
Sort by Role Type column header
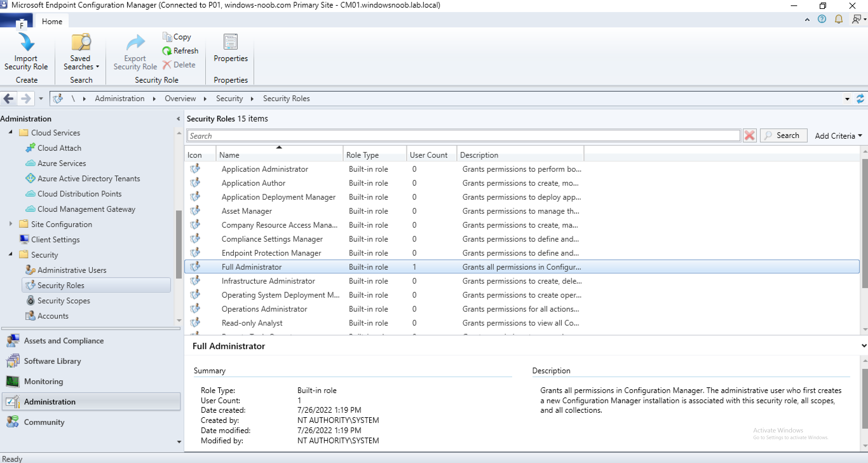[x=374, y=155]
